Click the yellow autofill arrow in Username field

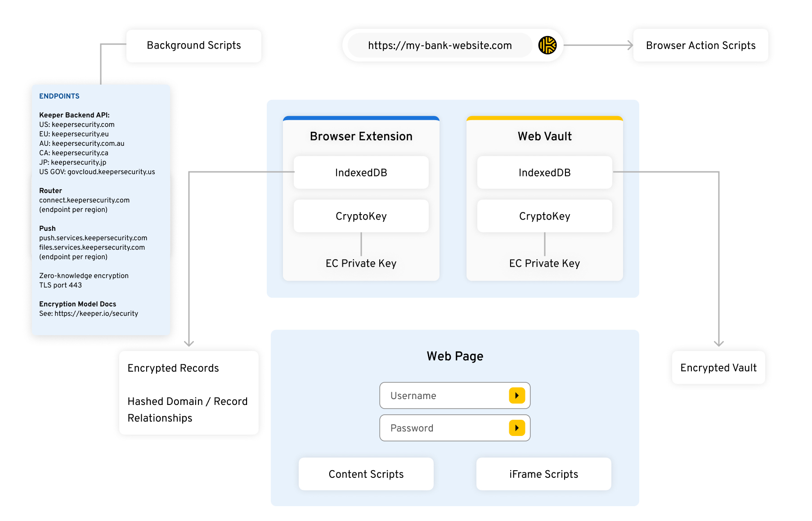516,395
